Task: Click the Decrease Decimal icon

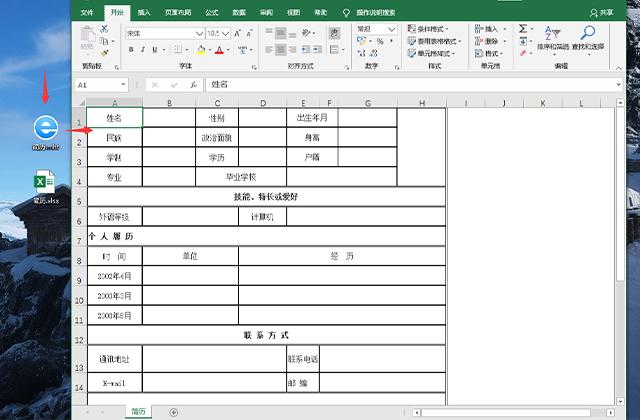Action: tap(373, 53)
